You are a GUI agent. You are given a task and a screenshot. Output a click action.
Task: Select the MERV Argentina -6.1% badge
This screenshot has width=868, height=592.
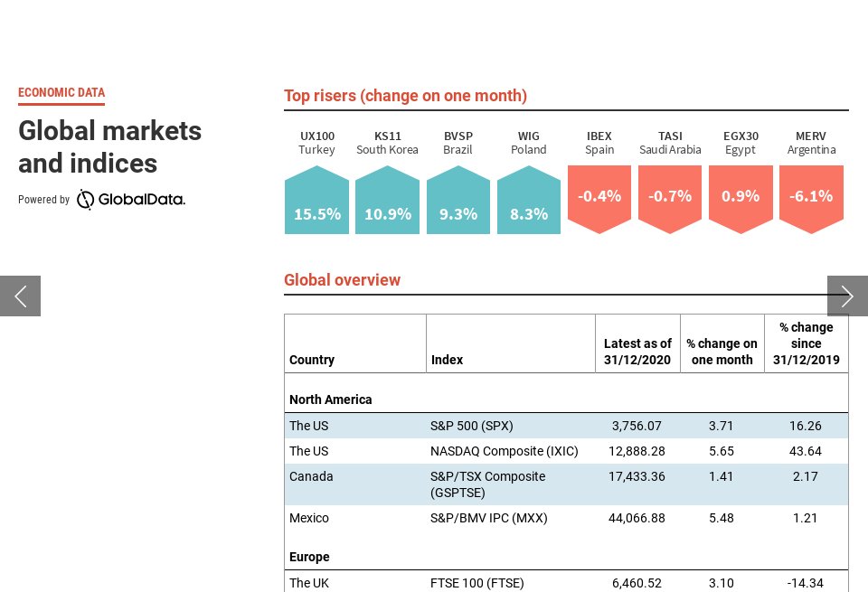[x=811, y=198]
